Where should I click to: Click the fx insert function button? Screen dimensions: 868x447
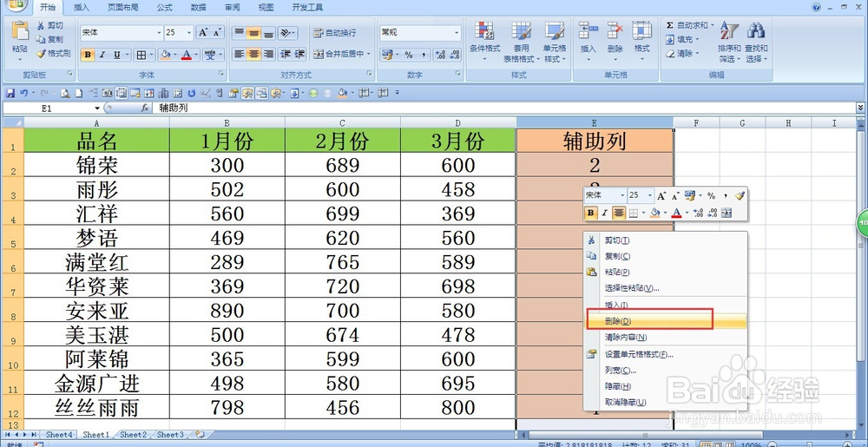145,108
